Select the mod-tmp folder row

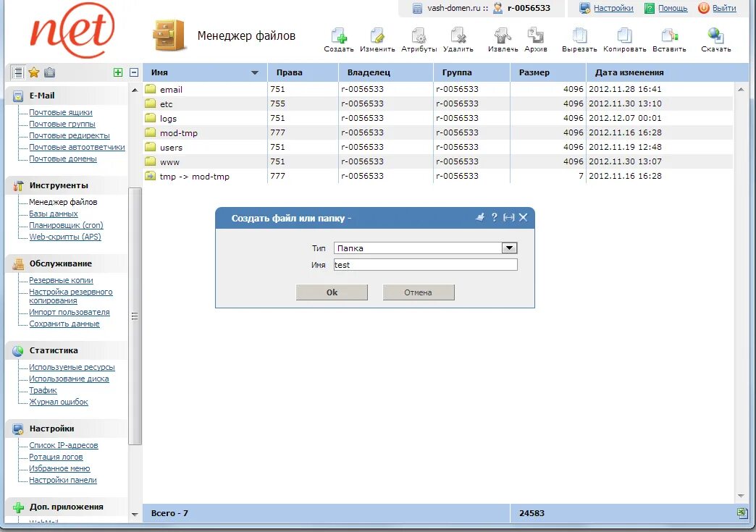[438, 132]
